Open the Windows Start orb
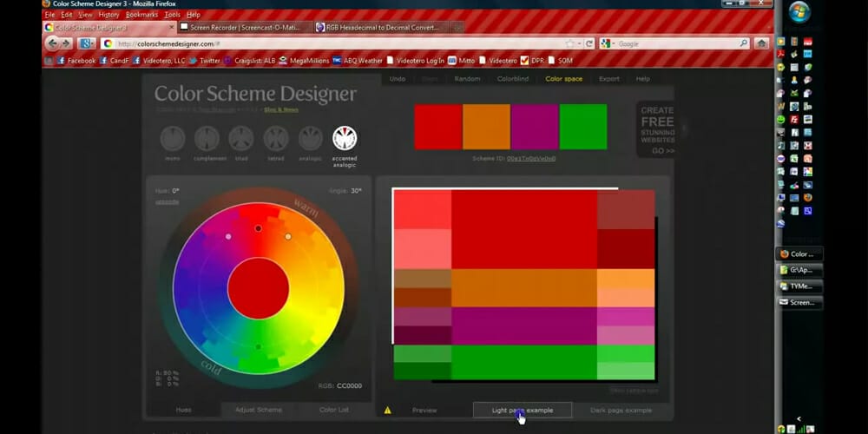 click(x=799, y=12)
